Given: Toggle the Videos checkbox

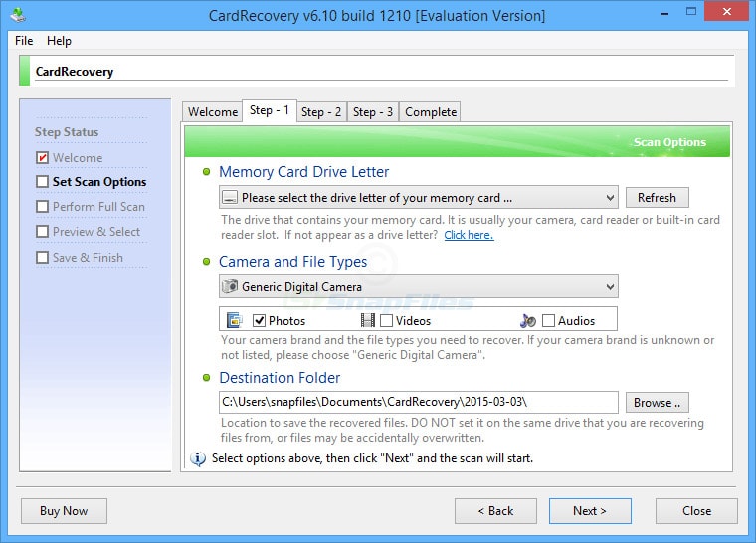Looking at the screenshot, I should pos(386,320).
